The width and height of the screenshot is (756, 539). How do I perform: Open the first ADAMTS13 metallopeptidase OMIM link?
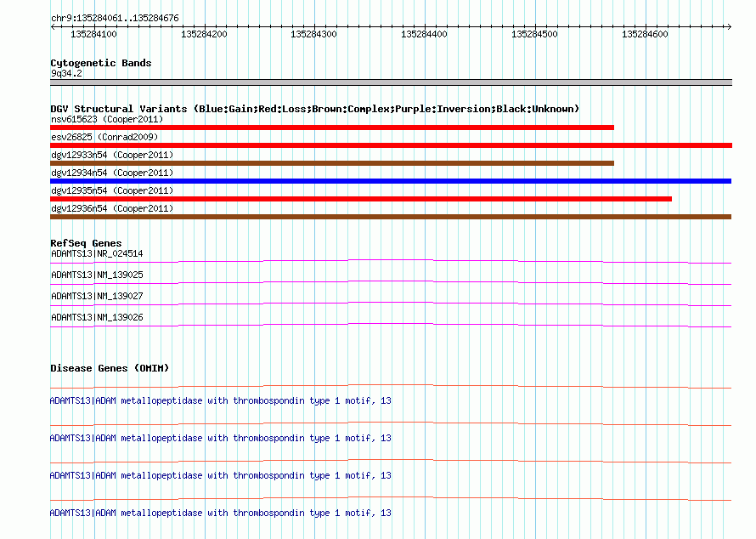pos(220,401)
